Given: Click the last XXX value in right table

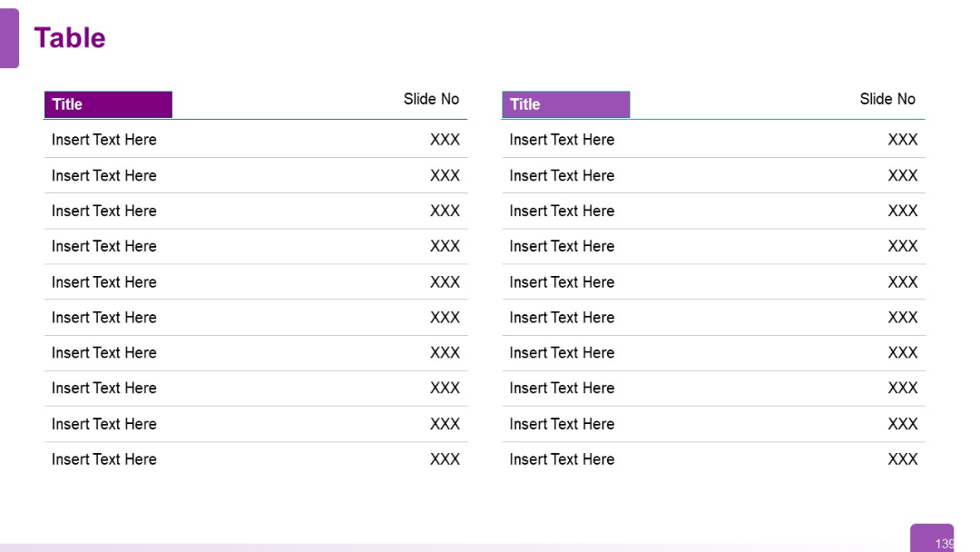Looking at the screenshot, I should [x=903, y=459].
